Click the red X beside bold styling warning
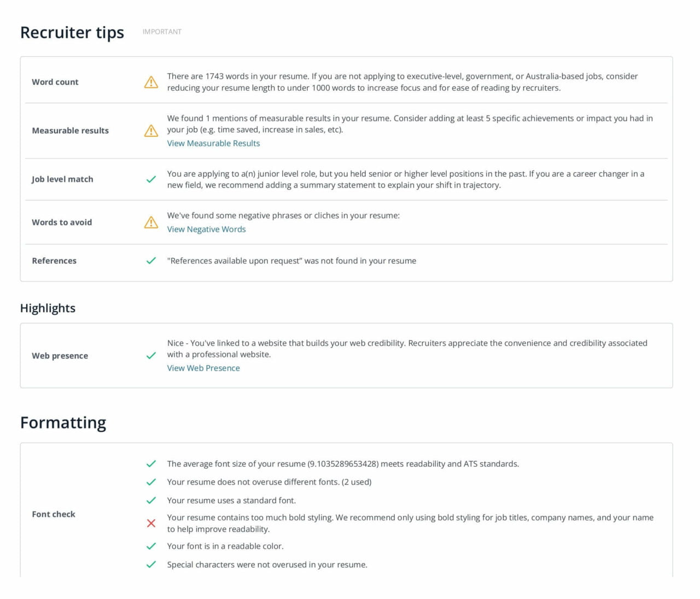This screenshot has width=700, height=599. (x=151, y=523)
